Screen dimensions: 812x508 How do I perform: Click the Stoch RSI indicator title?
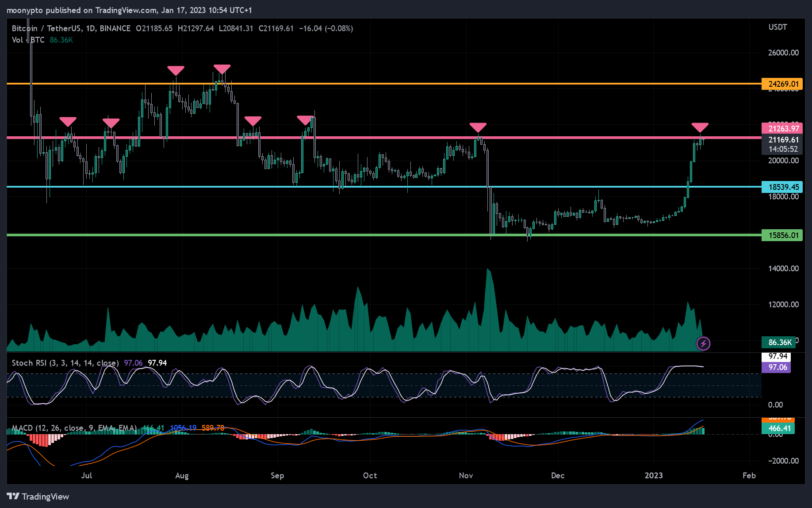pyautogui.click(x=65, y=363)
